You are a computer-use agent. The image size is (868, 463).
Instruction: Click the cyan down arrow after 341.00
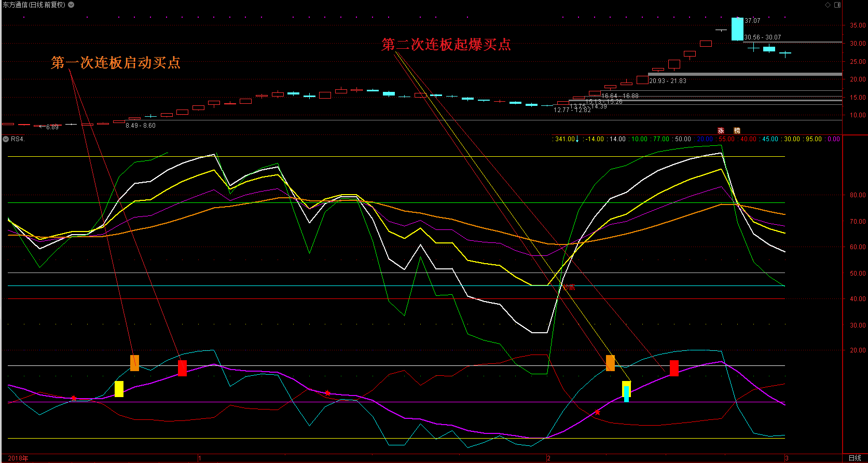[x=577, y=139]
